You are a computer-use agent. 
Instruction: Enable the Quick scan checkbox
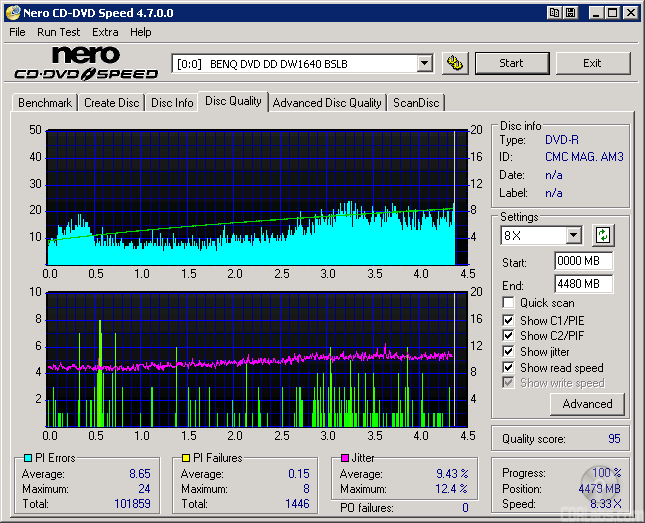tap(509, 303)
